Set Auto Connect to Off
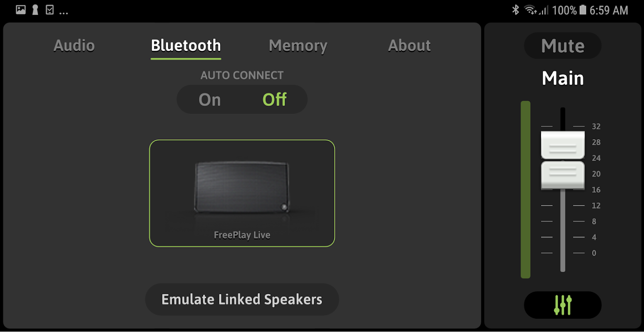Screen dimensions: 644x332 [275, 100]
